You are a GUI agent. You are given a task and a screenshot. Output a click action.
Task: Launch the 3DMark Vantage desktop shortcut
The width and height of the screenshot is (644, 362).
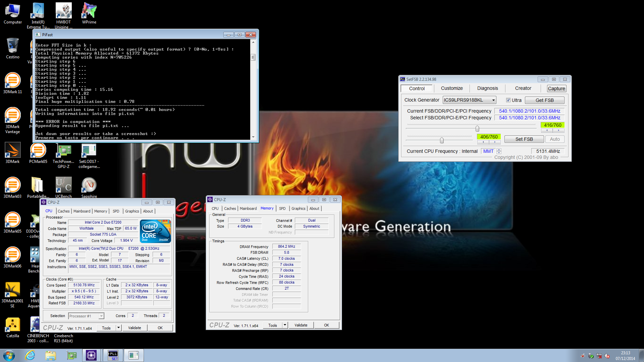tap(13, 120)
